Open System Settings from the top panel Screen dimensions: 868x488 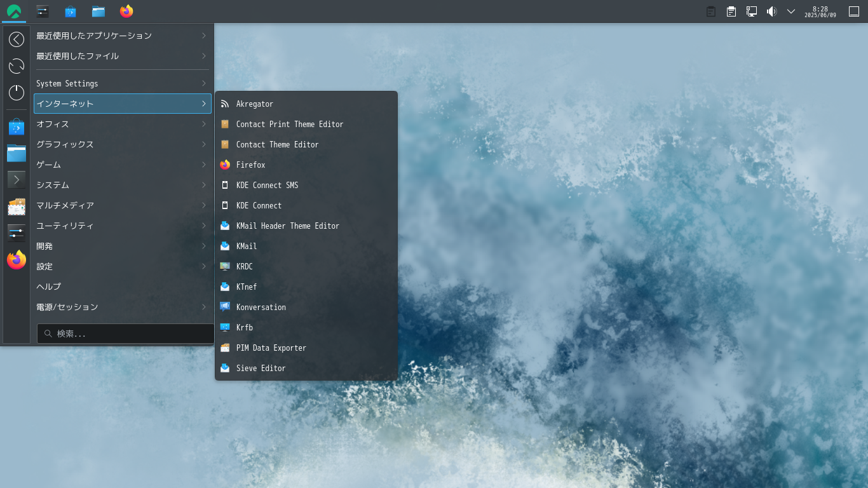click(x=43, y=11)
